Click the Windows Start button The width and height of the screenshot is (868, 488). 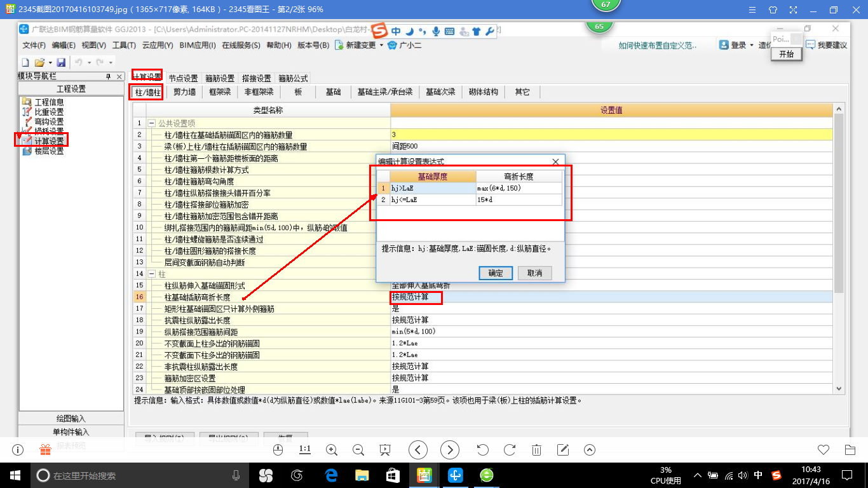15,475
